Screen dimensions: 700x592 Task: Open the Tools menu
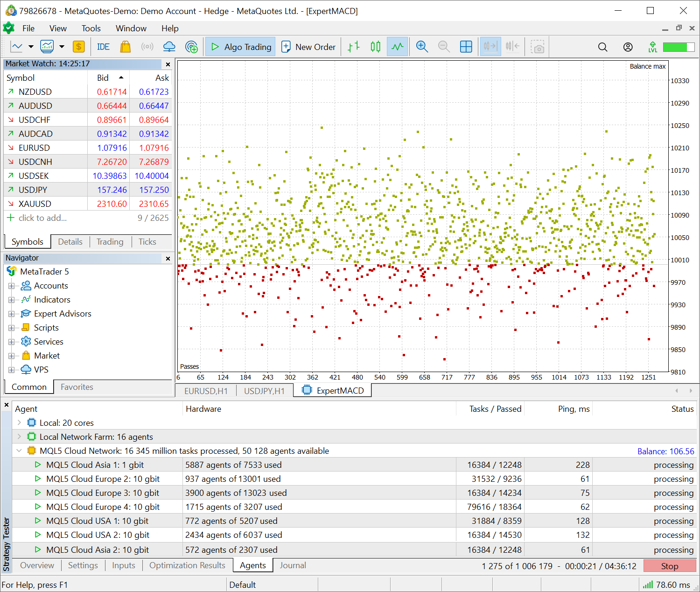(x=91, y=28)
